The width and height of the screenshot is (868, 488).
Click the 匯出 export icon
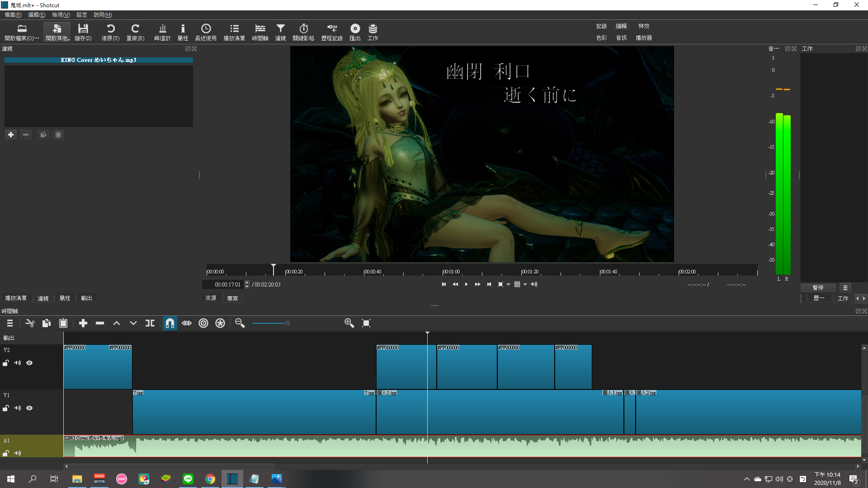click(x=355, y=32)
